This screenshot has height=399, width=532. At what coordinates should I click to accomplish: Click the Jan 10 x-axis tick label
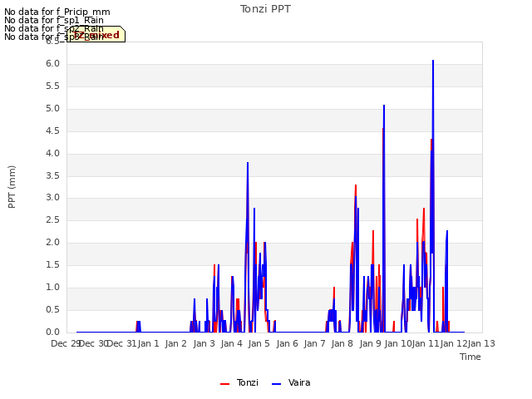[397, 343]
